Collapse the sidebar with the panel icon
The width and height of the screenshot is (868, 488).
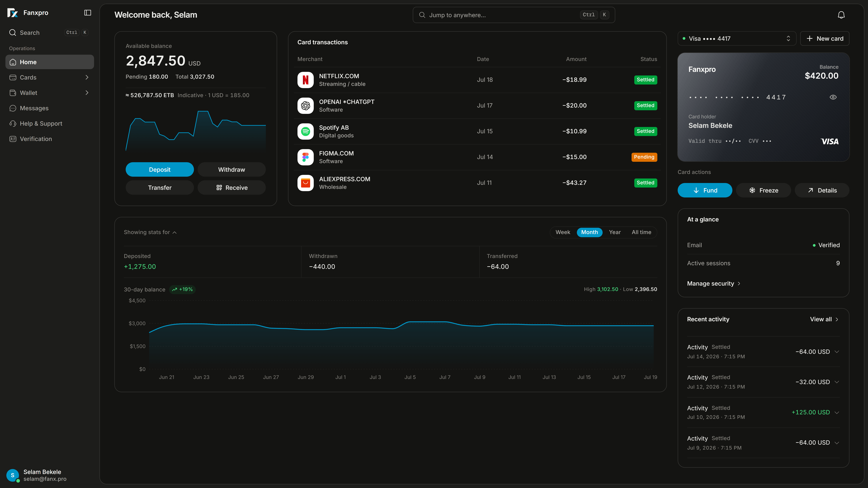[x=88, y=13]
